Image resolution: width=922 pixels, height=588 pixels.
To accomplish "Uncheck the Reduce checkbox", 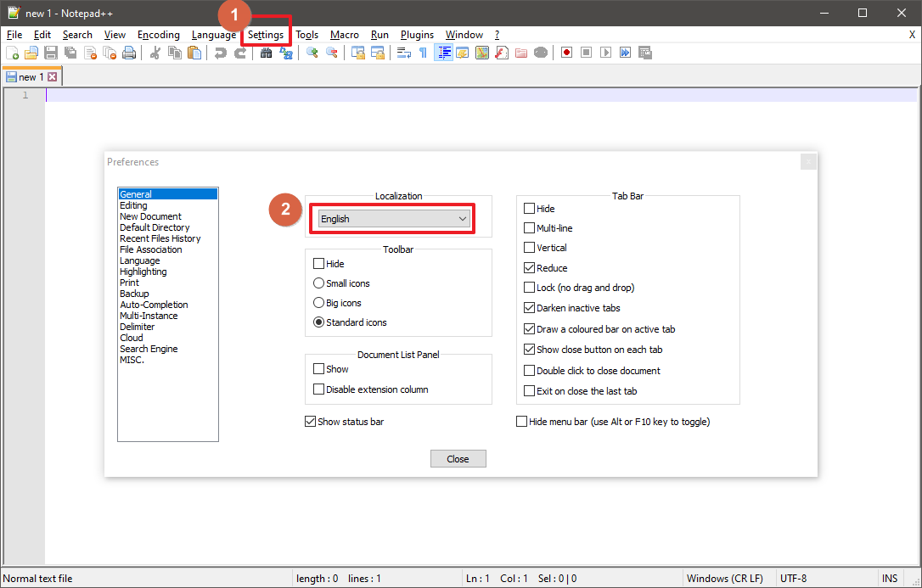I will click(x=529, y=268).
